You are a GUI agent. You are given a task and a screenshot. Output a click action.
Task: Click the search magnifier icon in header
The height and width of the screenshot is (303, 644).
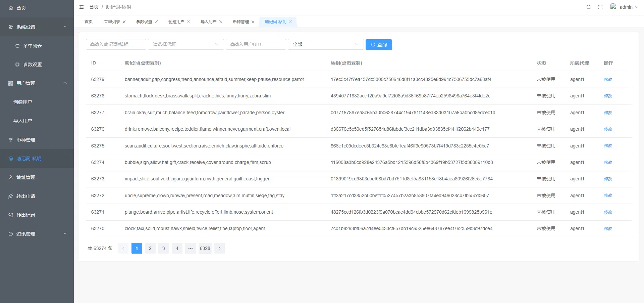coord(588,7)
